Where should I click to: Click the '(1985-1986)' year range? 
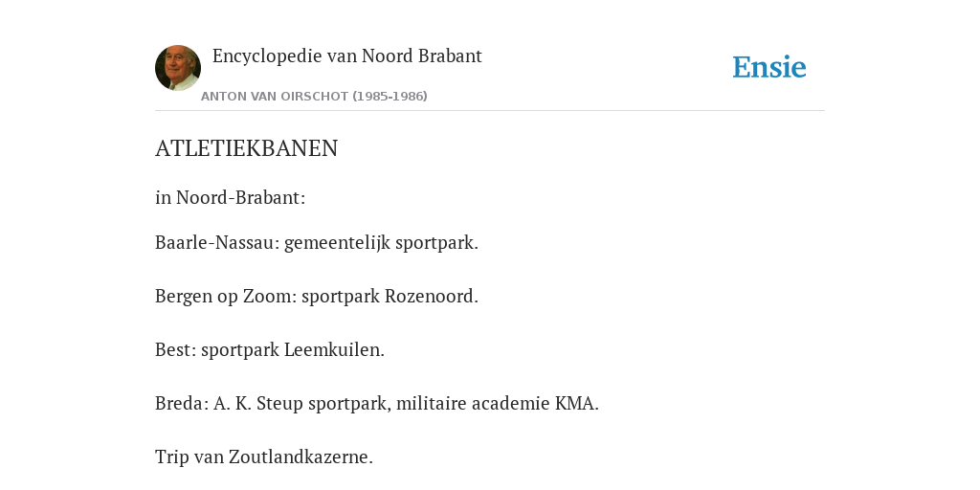[x=390, y=97]
